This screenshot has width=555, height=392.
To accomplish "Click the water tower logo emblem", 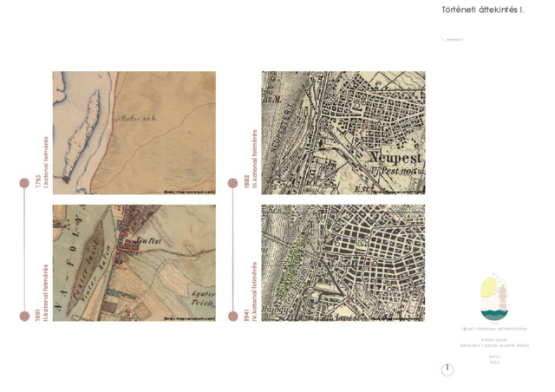I will 493,299.
